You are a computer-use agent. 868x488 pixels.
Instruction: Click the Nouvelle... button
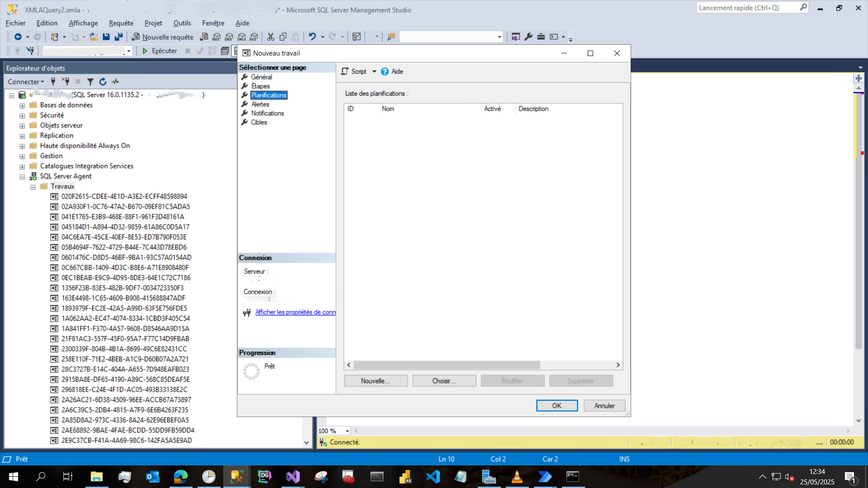pos(376,381)
